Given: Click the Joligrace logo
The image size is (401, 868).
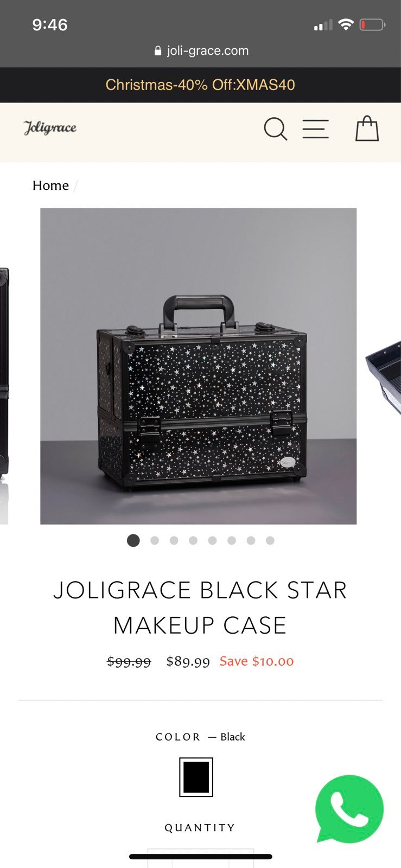Looking at the screenshot, I should coord(50,128).
